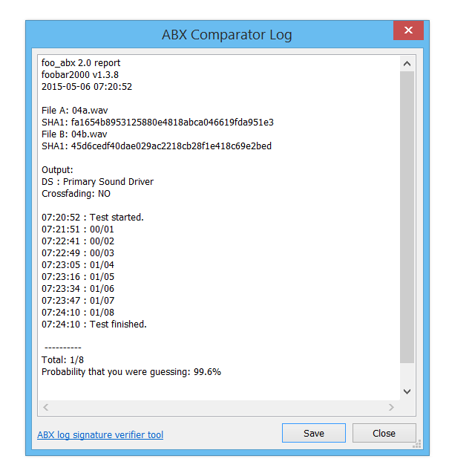The image size is (449, 476).
Task: Click the vertical scrollbar down arrow
Action: tap(407, 391)
